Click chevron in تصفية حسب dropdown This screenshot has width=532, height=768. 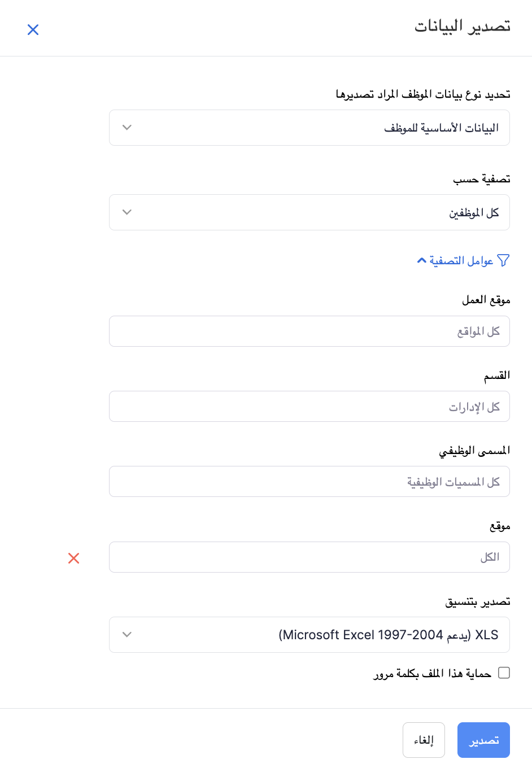[127, 212]
